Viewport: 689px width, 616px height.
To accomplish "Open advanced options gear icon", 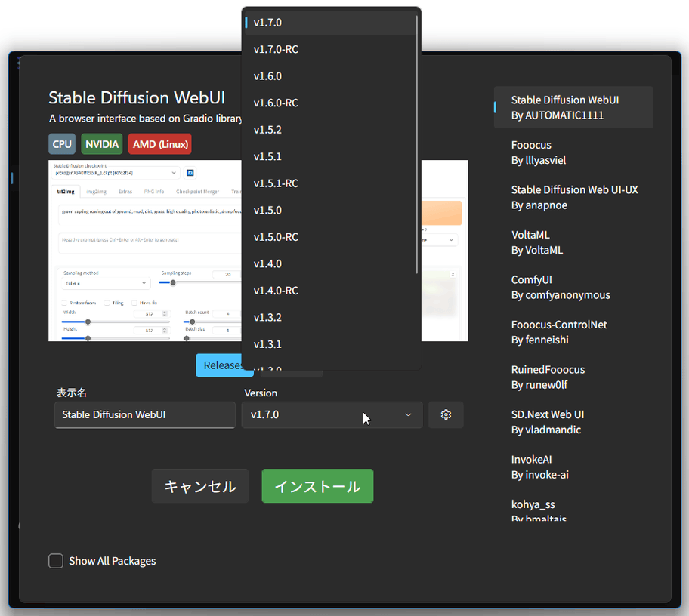I will coord(446,414).
